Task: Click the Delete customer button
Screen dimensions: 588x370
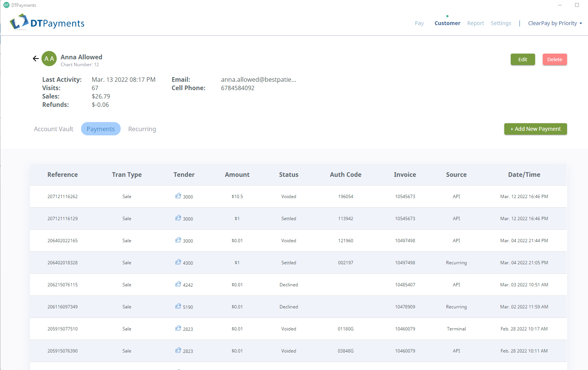Action: (555, 59)
